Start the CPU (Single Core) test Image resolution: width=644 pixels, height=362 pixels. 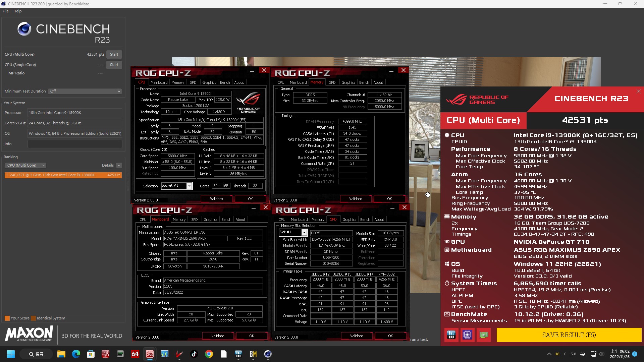pyautogui.click(x=114, y=65)
